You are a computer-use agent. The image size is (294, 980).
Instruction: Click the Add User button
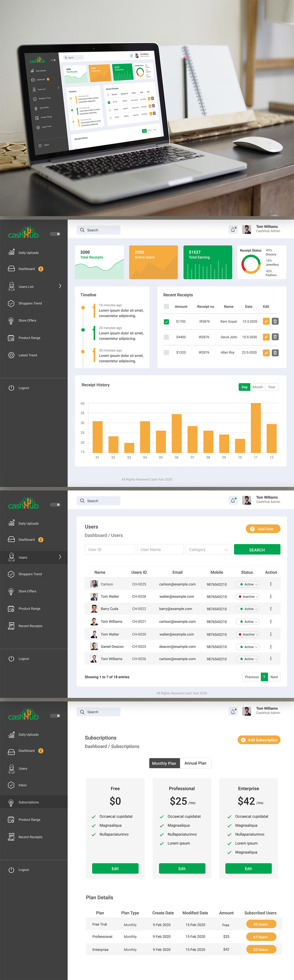263,529
